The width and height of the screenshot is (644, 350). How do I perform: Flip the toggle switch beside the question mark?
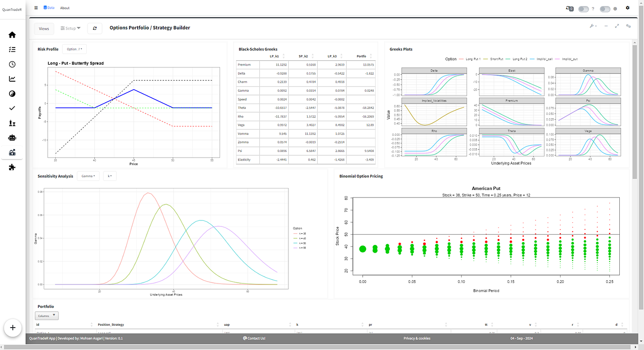point(583,9)
